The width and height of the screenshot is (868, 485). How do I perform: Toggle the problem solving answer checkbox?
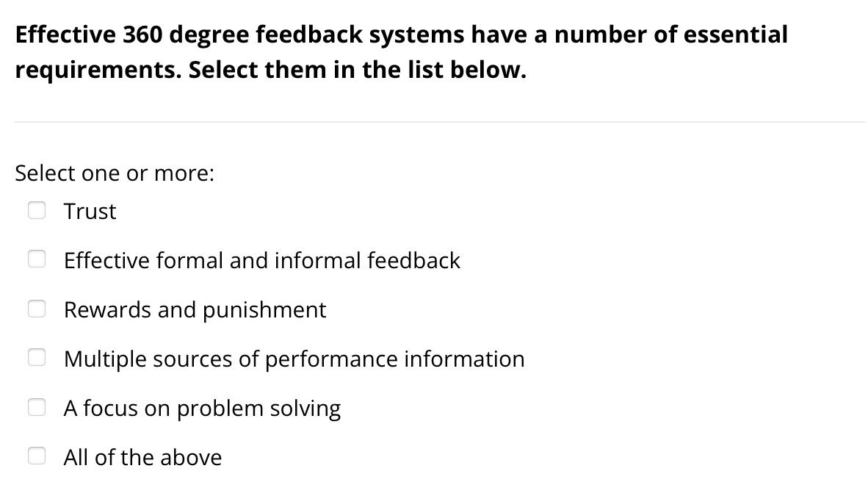(x=37, y=406)
